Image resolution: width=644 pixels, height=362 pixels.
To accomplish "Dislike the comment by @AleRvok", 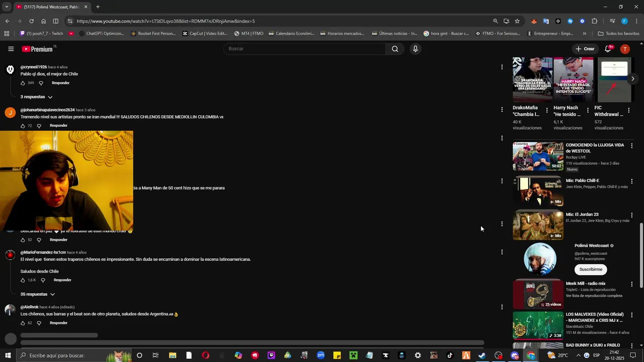I will tap(39, 323).
